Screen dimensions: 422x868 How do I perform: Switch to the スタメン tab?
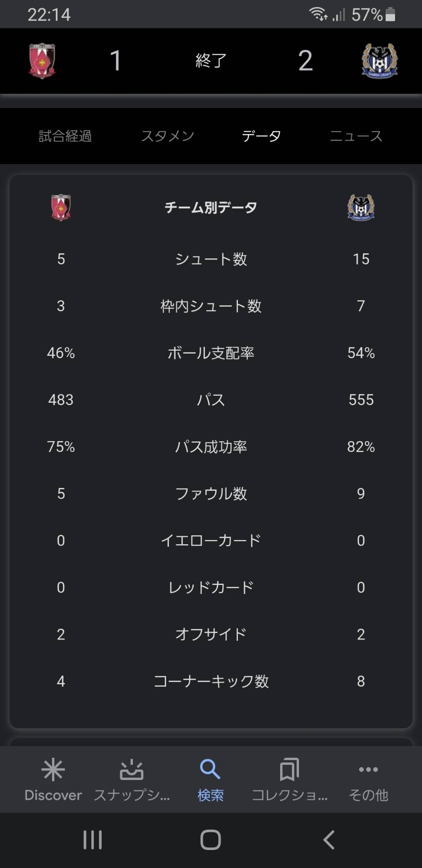(x=167, y=136)
